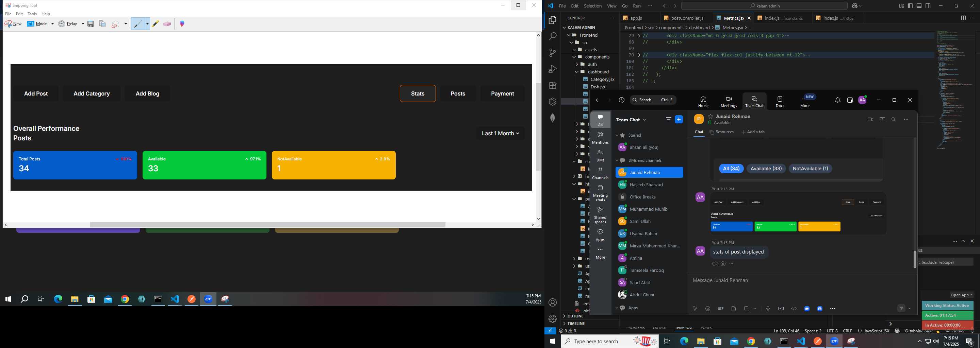Open Zoom Home
The image size is (980, 348).
pyautogui.click(x=703, y=101)
